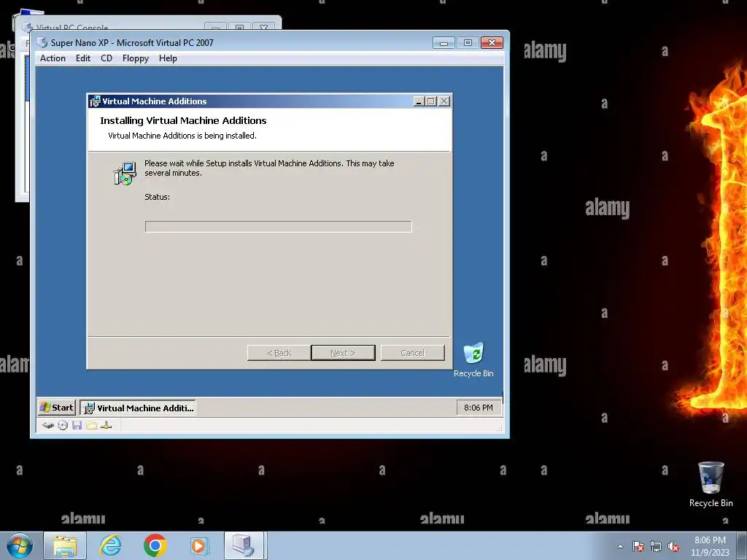This screenshot has height=560, width=747.
Task: Open the CD menu in Virtual PC
Action: pyautogui.click(x=107, y=58)
